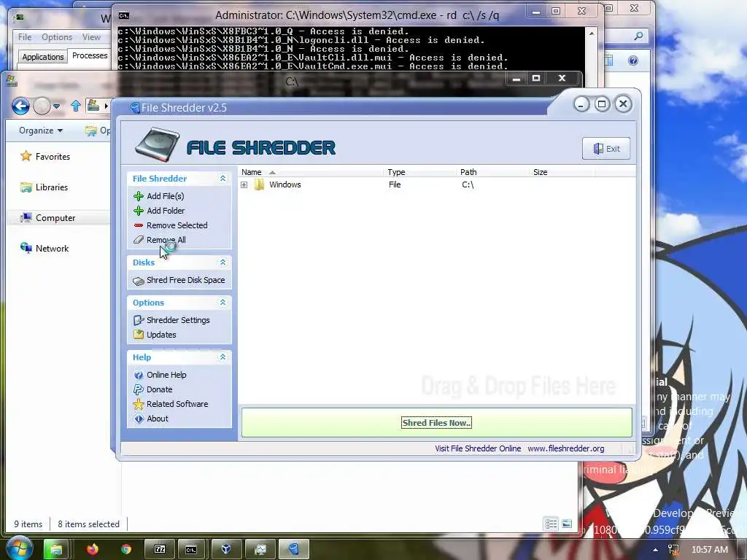Click Visit File Shredder Online link
The width and height of the screenshot is (747, 560).
478,448
